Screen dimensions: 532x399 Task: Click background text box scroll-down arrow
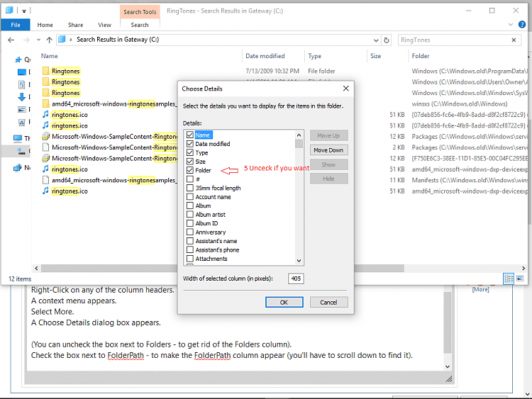pyautogui.click(x=447, y=366)
